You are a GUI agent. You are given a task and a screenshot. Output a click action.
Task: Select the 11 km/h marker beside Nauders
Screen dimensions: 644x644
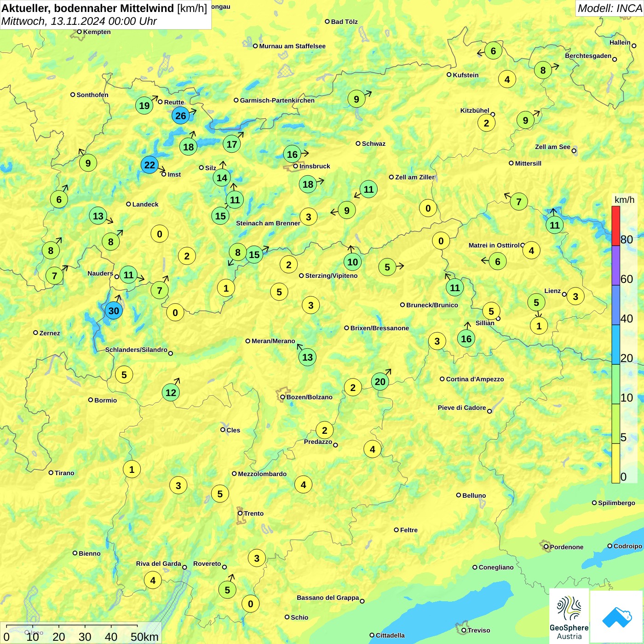(128, 275)
